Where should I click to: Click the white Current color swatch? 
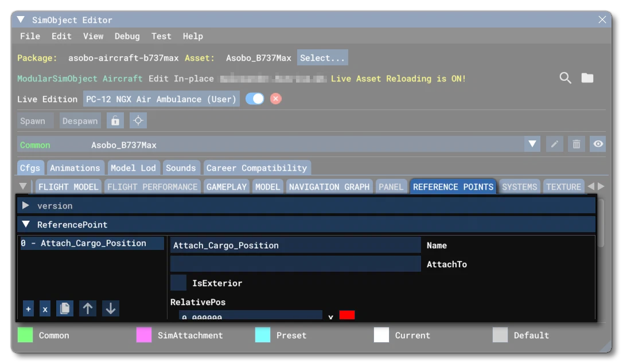(381, 335)
